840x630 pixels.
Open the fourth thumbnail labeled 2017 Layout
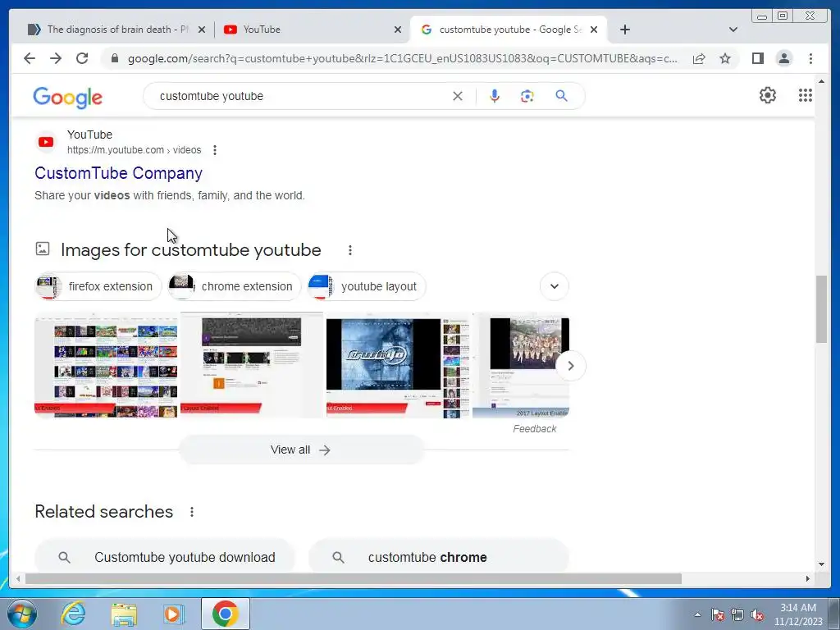(x=521, y=365)
